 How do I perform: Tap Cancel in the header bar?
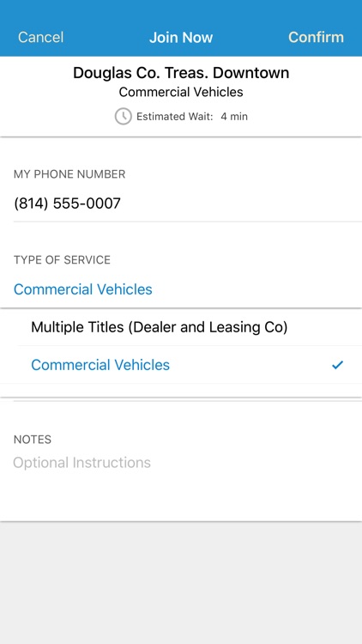coord(40,37)
